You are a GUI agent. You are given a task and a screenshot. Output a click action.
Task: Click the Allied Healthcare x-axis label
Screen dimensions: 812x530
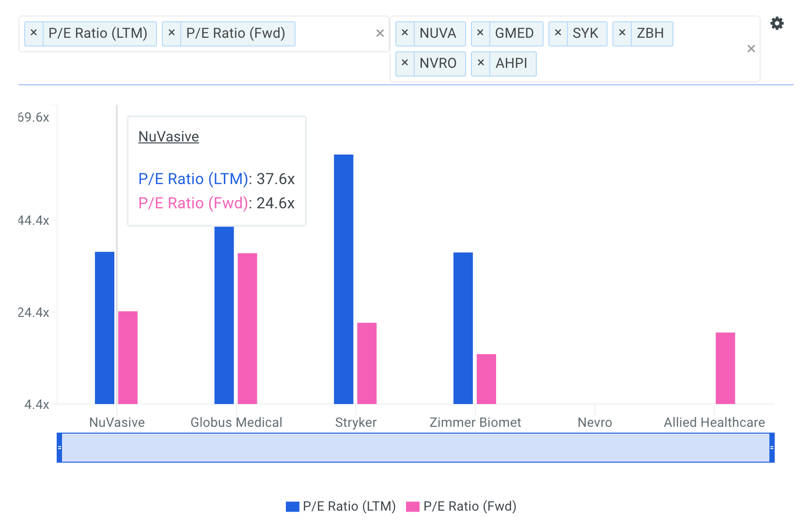point(714,422)
